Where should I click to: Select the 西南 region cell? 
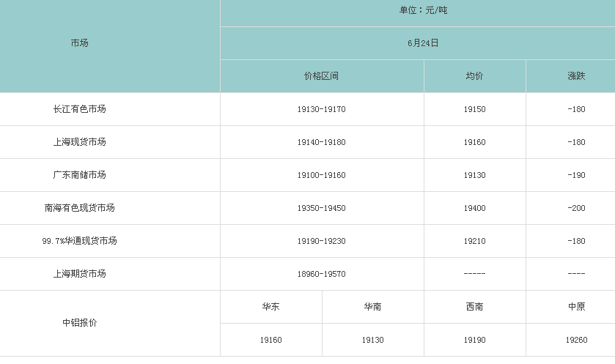[474, 307]
